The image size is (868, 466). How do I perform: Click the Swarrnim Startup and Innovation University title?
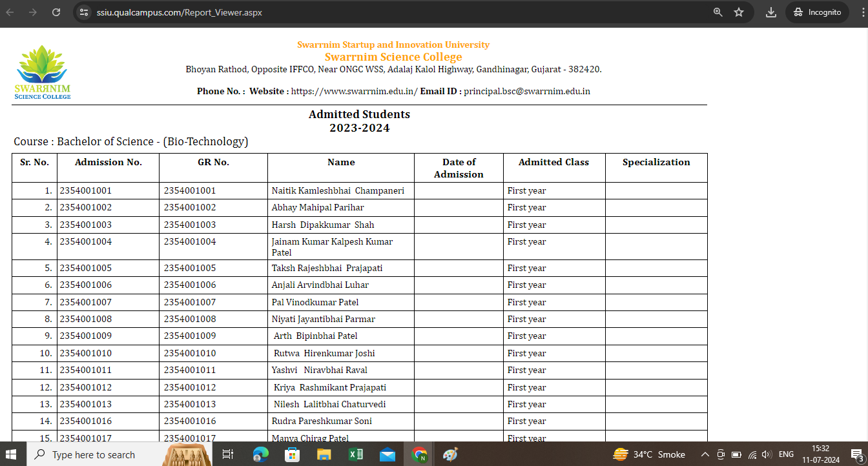(x=393, y=45)
